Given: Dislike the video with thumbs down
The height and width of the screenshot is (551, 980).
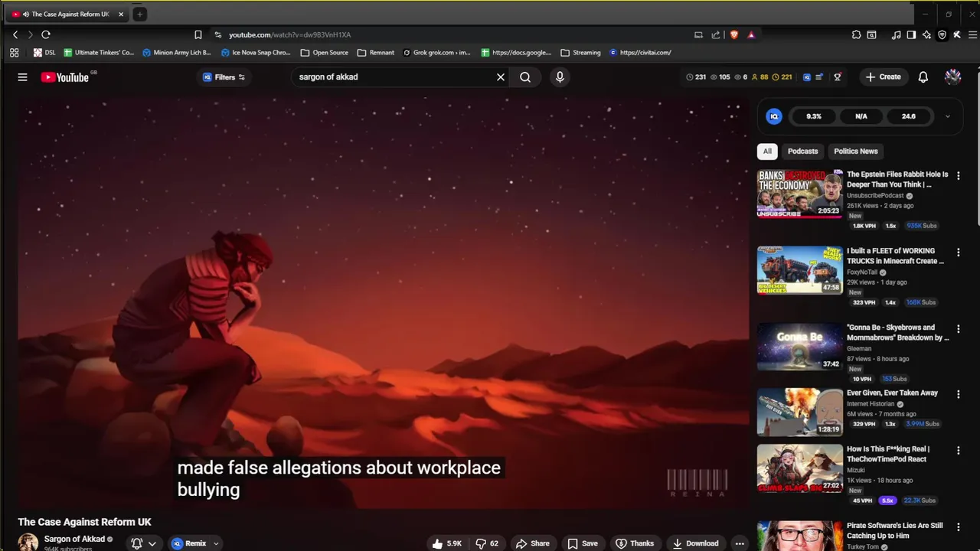Looking at the screenshot, I should [x=487, y=543].
